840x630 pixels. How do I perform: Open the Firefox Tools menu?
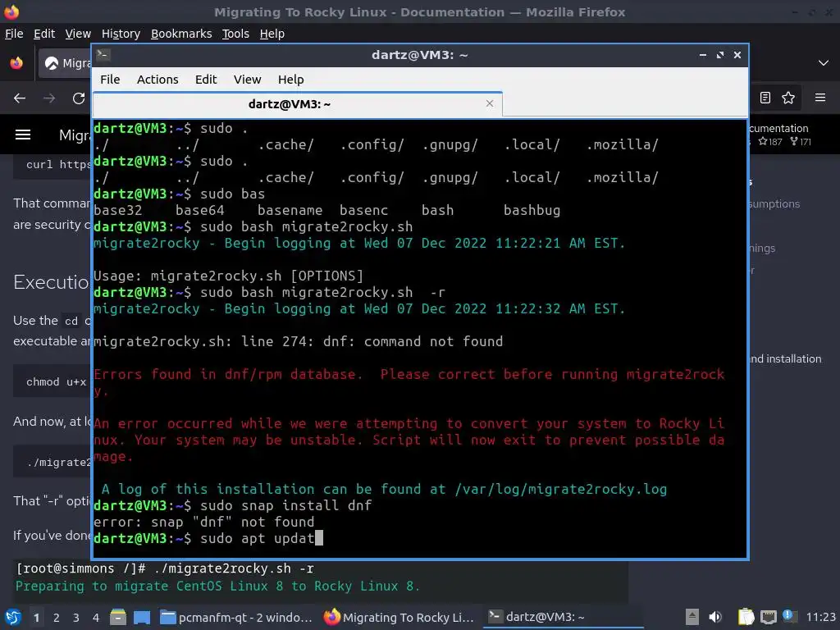pos(235,34)
